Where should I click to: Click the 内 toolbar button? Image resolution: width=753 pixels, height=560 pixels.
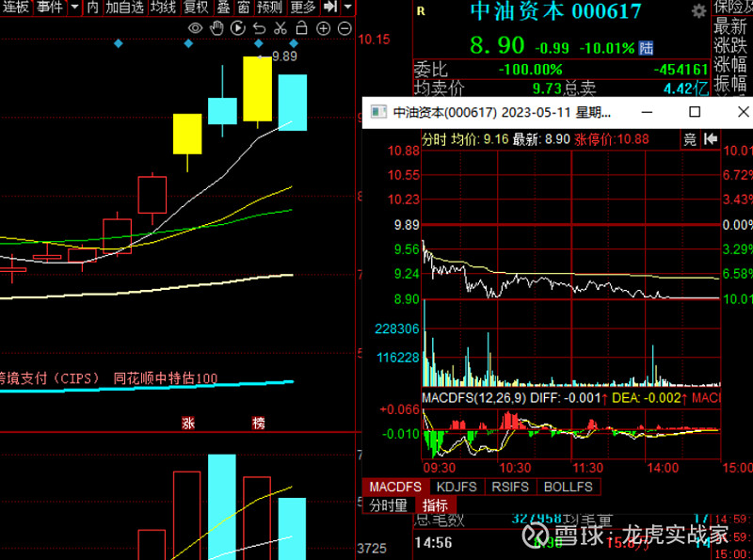point(92,7)
